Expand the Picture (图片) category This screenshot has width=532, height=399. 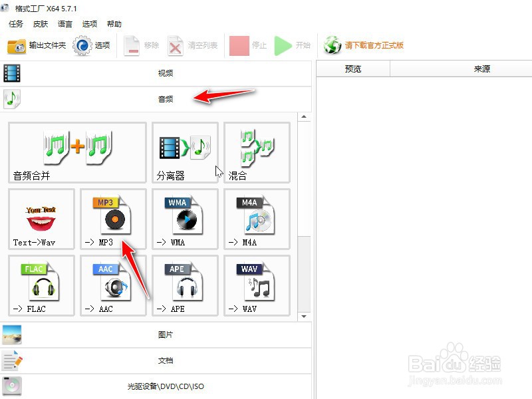pyautogui.click(x=165, y=336)
